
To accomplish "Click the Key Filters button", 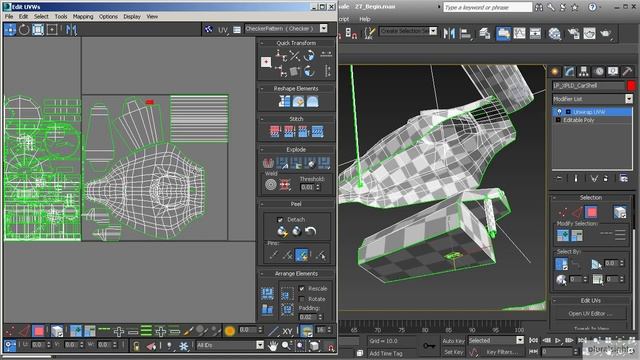I will (x=502, y=352).
